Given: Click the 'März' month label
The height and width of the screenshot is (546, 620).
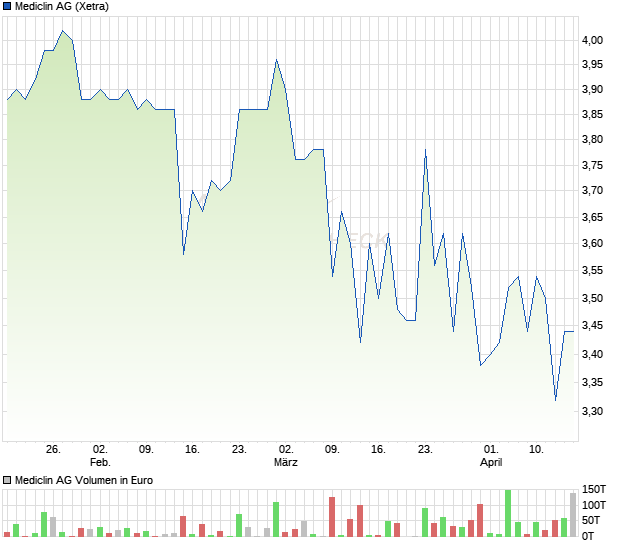Looking at the screenshot, I should tap(286, 462).
